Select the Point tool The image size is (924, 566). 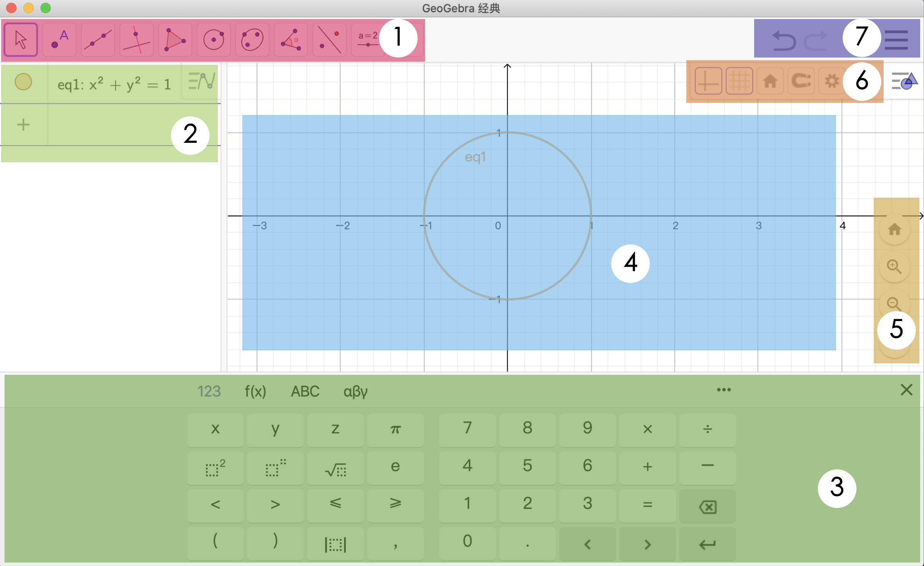(x=59, y=40)
